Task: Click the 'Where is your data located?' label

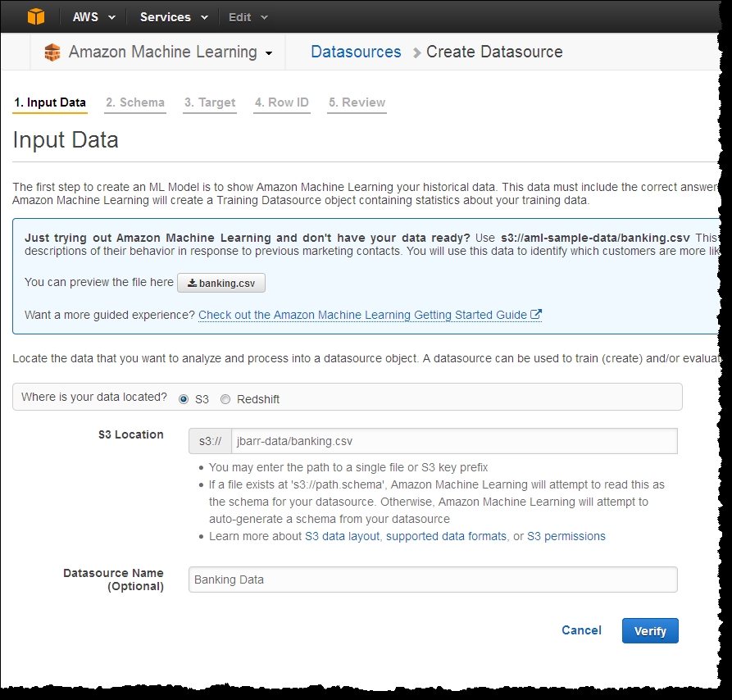Action: [x=93, y=398]
